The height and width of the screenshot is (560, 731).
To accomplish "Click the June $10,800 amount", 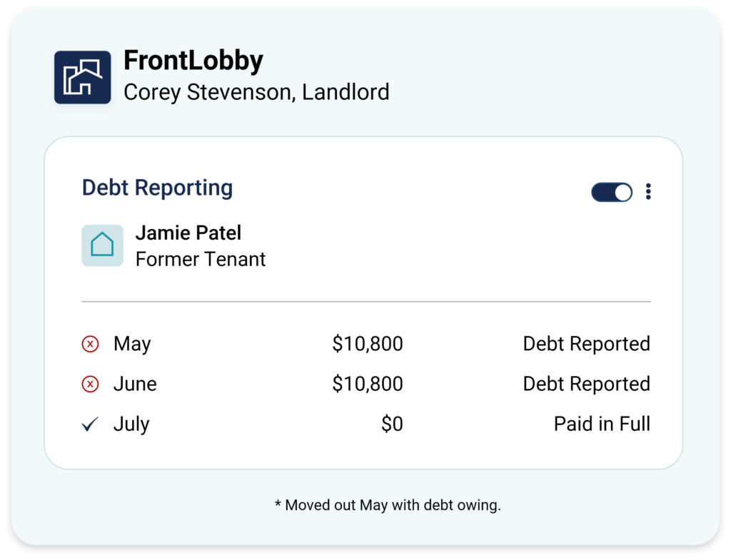I will point(368,385).
